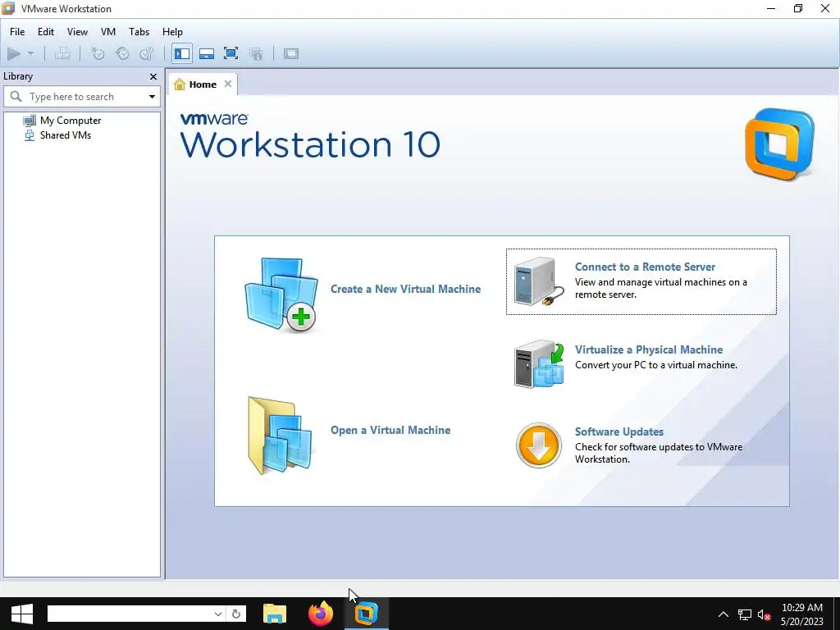
Task: Open the VM menu
Action: point(108,32)
